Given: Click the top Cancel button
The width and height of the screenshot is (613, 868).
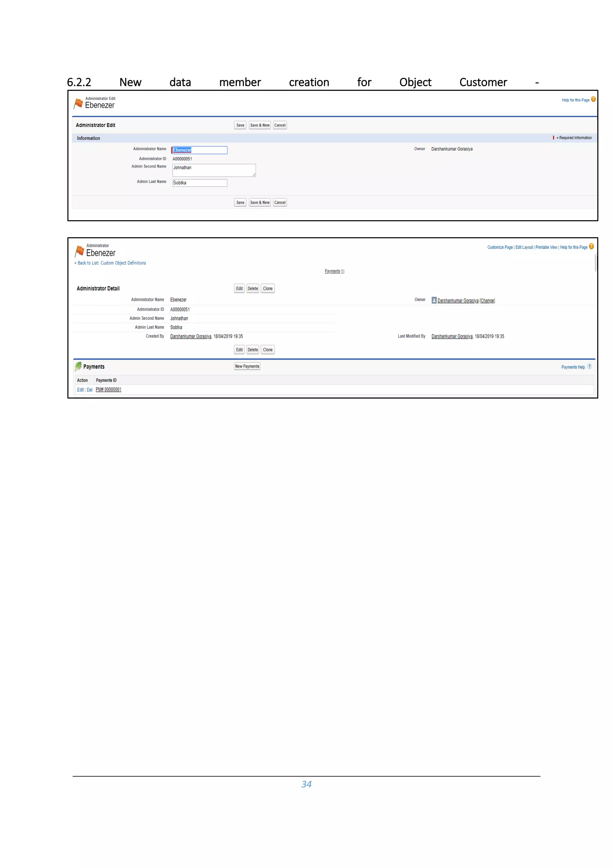Looking at the screenshot, I should [280, 125].
